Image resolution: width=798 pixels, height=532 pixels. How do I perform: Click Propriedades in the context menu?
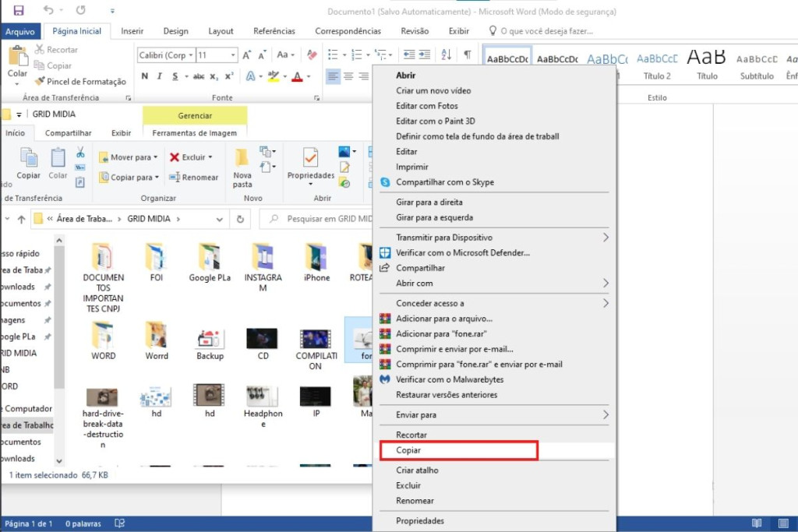pos(420,520)
